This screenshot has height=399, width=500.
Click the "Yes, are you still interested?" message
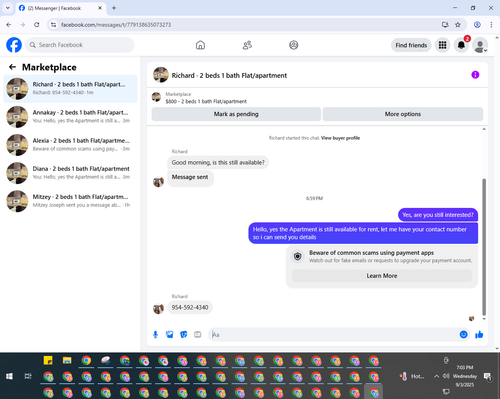click(438, 215)
